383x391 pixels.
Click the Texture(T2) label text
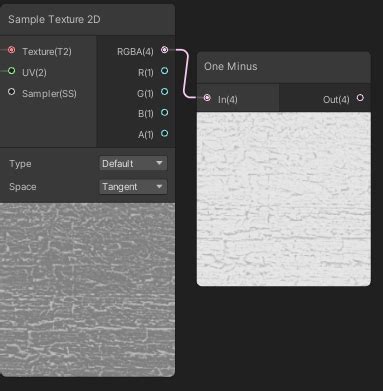[47, 52]
